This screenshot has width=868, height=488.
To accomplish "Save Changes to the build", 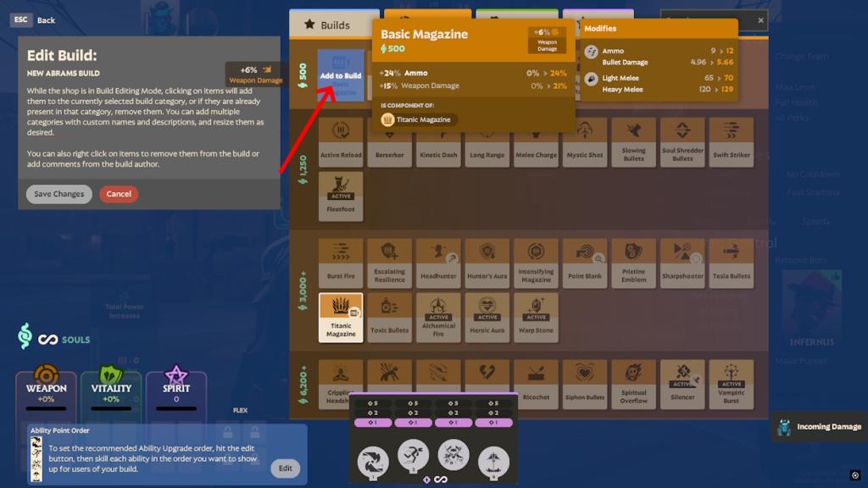I will 58,194.
